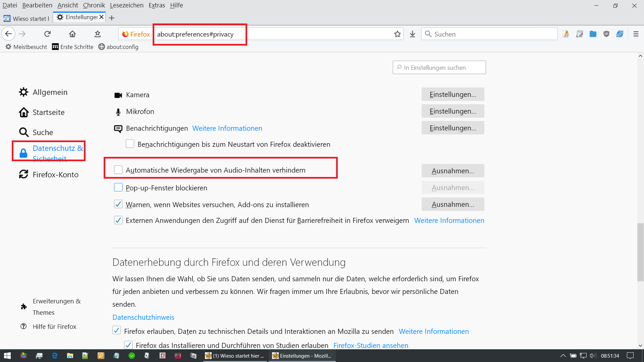This screenshot has height=362, width=644.
Task: Open the Firefox hamburger menu
Action: [x=636, y=34]
